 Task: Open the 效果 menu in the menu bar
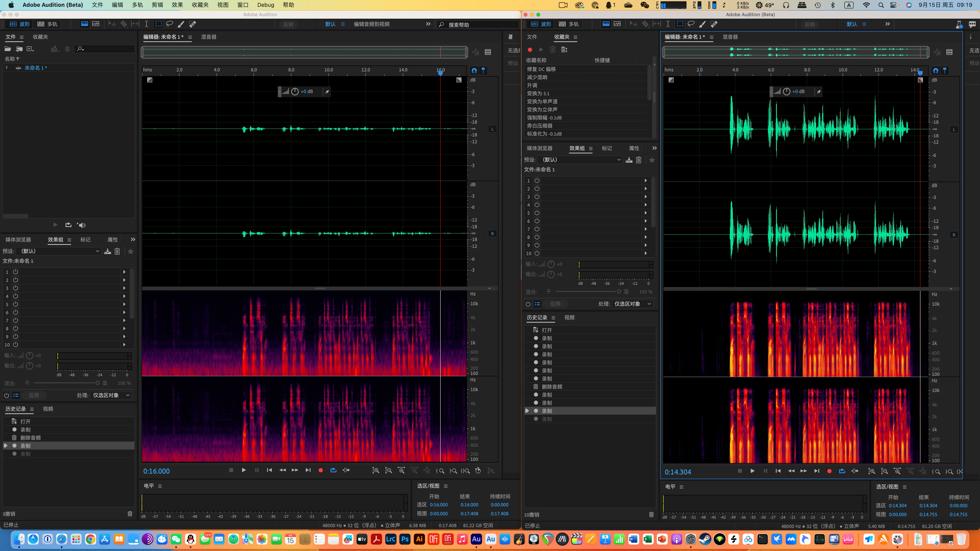tap(177, 5)
